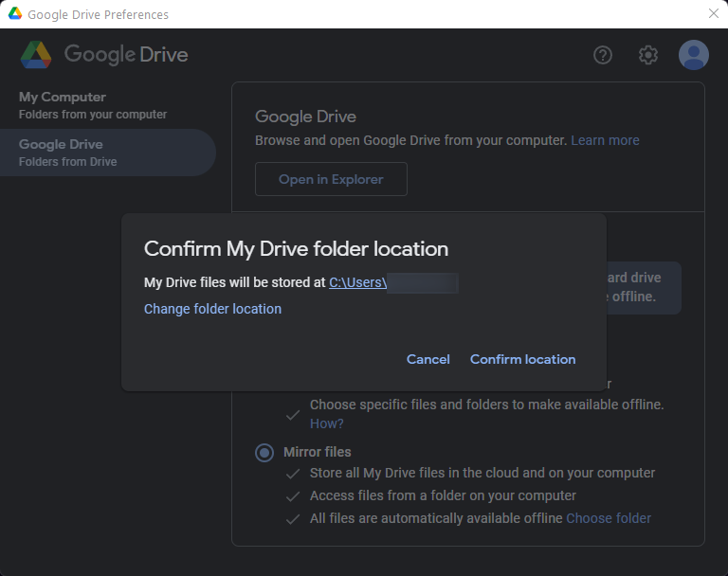Viewport: 728px width, 576px height.
Task: Open settings via the gear icon
Action: point(648,55)
